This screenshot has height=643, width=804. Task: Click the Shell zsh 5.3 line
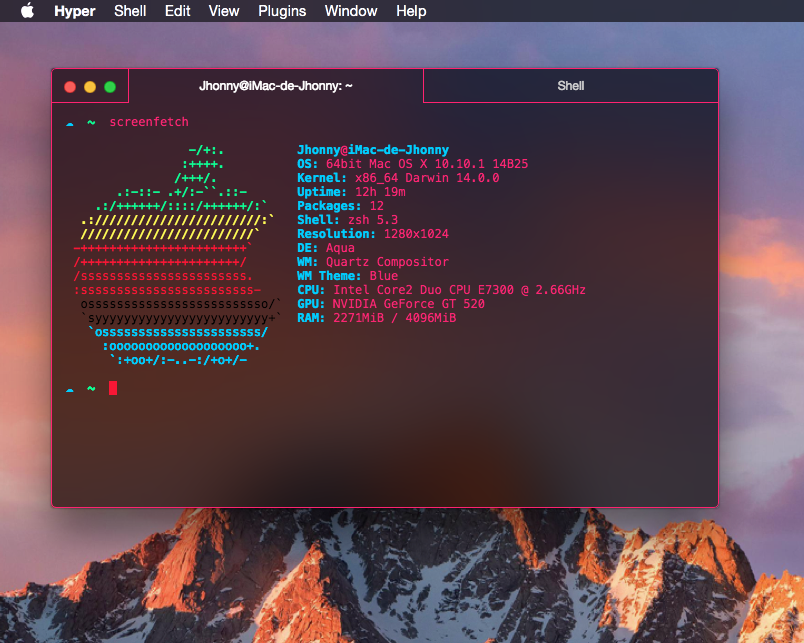pos(348,219)
